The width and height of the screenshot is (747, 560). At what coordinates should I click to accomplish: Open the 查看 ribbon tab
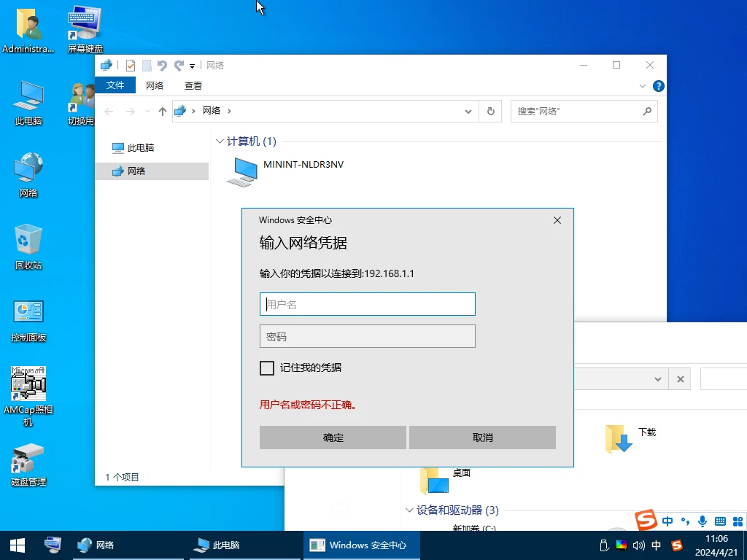[x=193, y=86]
